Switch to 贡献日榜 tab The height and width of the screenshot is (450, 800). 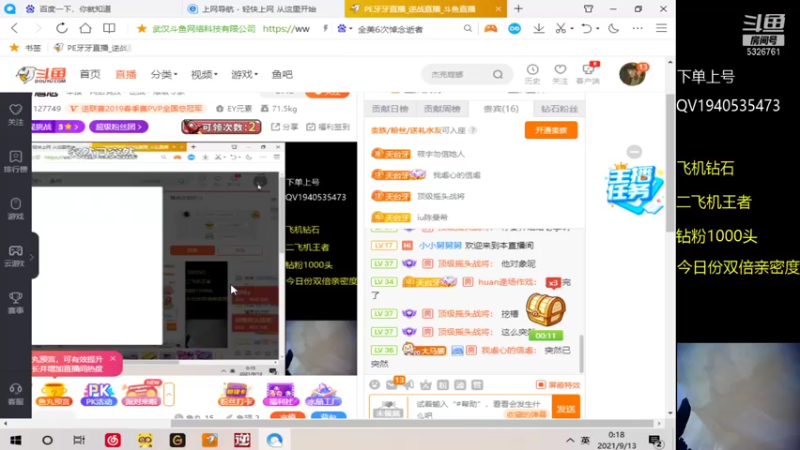pyautogui.click(x=390, y=109)
